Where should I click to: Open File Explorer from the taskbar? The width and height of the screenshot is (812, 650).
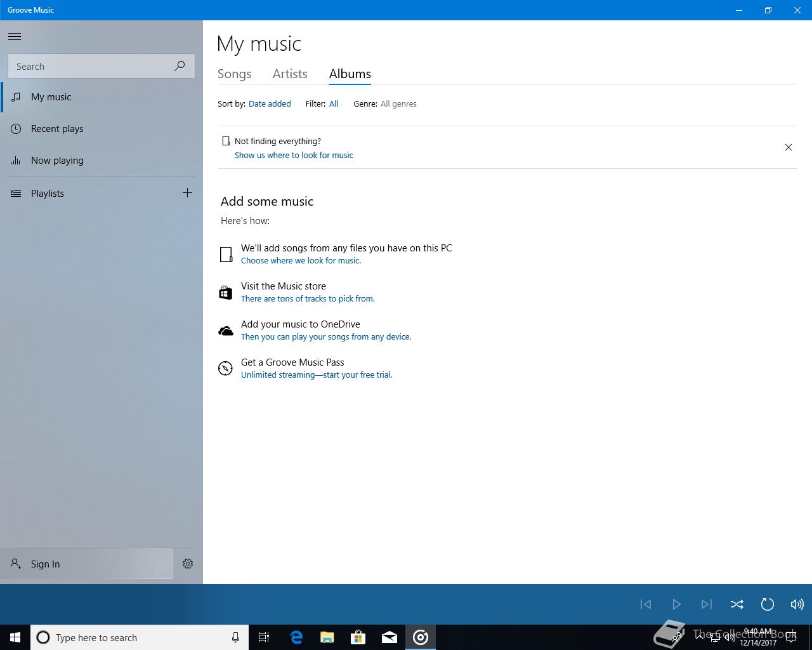(327, 637)
